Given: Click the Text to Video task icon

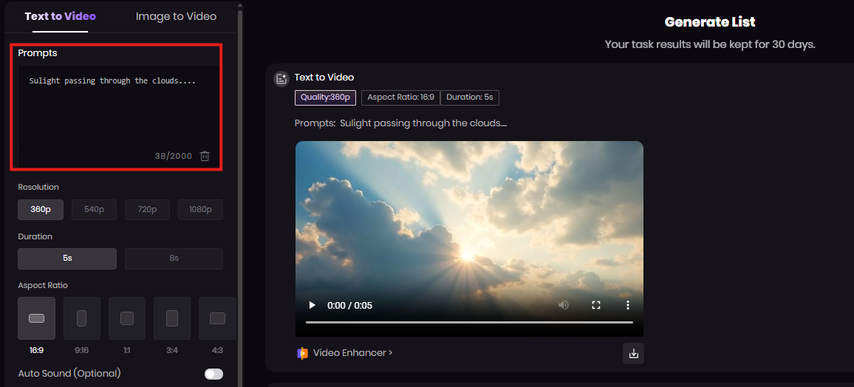Looking at the screenshot, I should tap(281, 79).
